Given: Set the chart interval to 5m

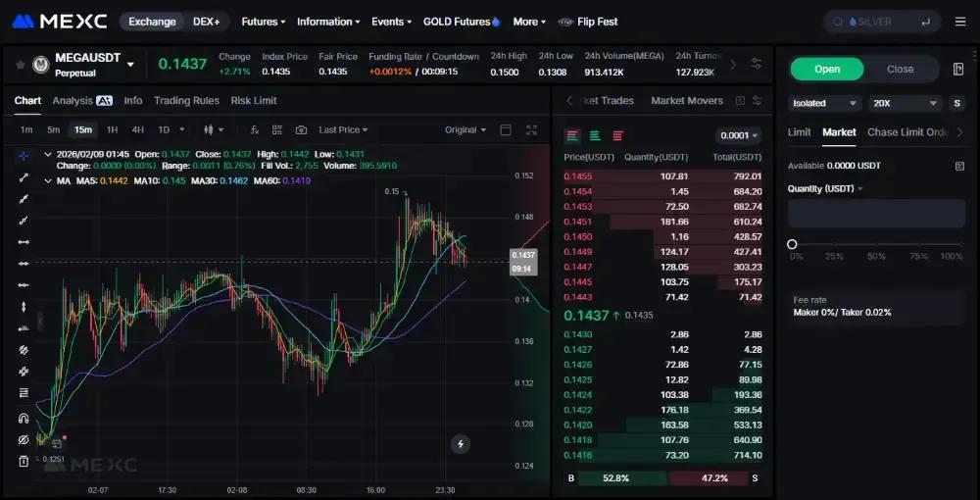Looking at the screenshot, I should click(x=53, y=130).
